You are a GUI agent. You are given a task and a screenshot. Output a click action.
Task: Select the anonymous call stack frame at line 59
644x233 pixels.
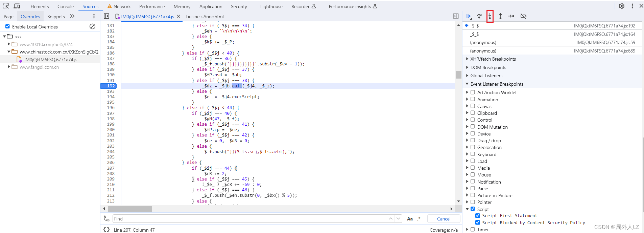pos(552,42)
